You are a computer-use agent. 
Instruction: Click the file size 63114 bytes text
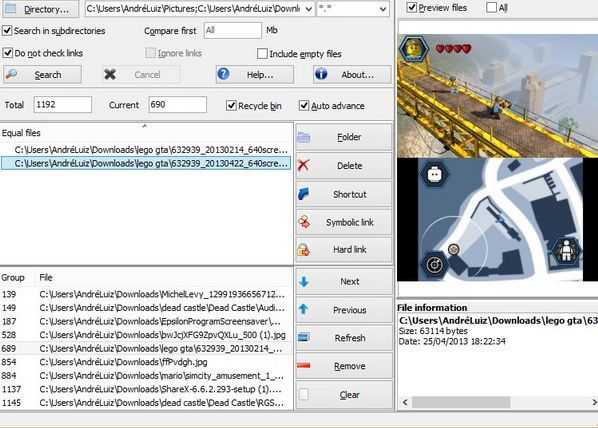coord(433,331)
